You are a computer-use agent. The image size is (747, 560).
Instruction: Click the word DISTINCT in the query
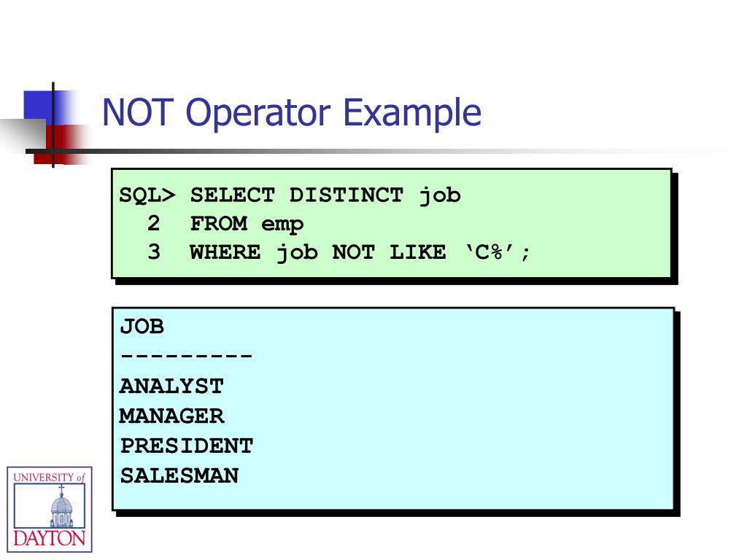coord(347,195)
